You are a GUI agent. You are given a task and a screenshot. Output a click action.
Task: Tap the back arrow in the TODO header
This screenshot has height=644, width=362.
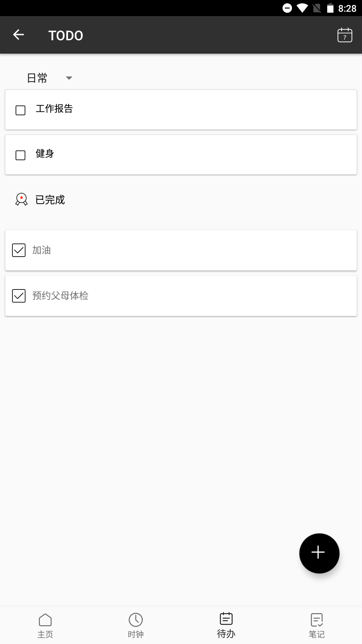tap(19, 35)
